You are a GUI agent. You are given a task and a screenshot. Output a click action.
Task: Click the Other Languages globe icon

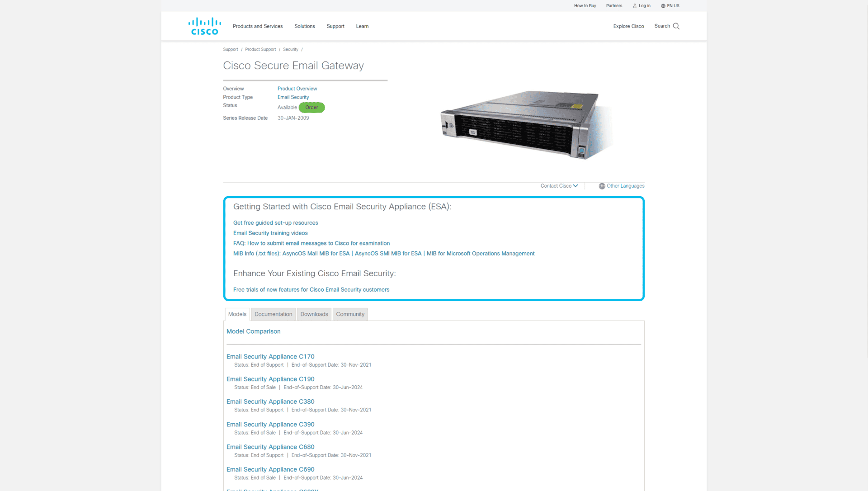point(601,186)
